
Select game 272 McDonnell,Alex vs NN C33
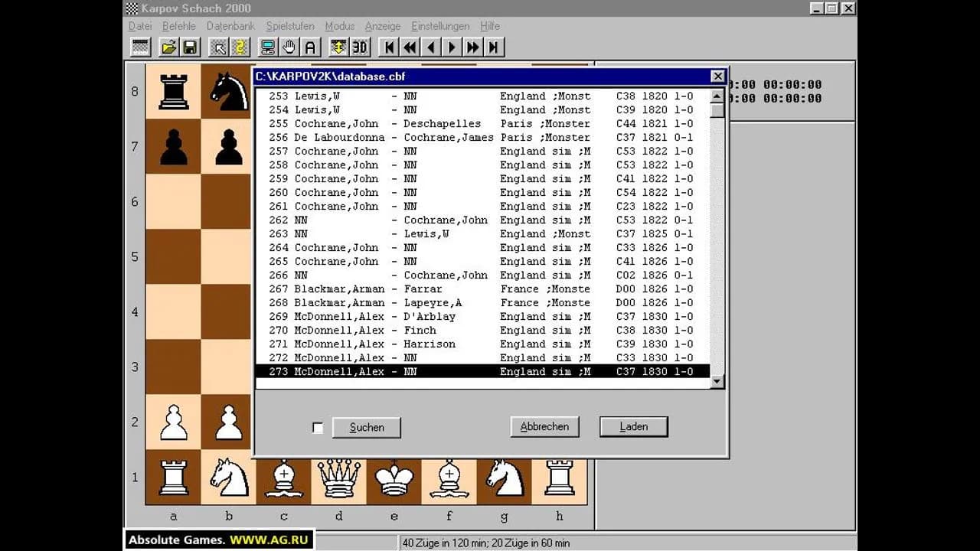coord(482,358)
